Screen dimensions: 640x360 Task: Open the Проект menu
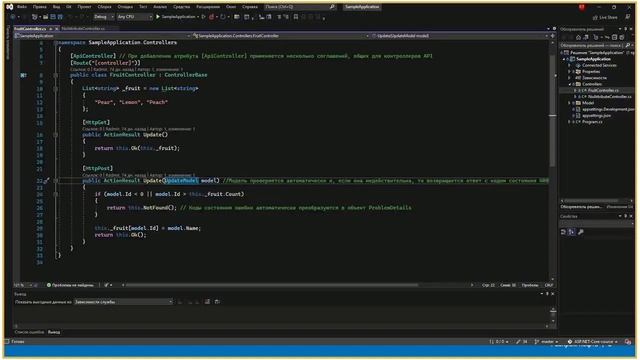84,7
